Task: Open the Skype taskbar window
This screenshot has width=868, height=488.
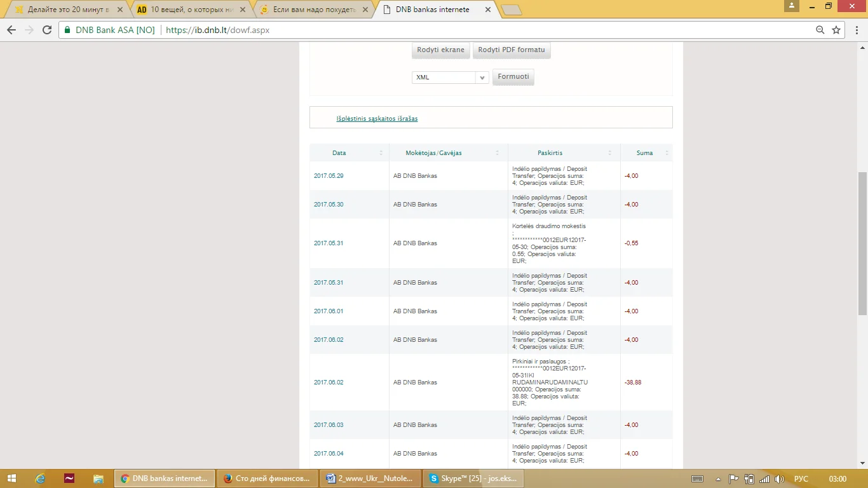Action: (473, 478)
